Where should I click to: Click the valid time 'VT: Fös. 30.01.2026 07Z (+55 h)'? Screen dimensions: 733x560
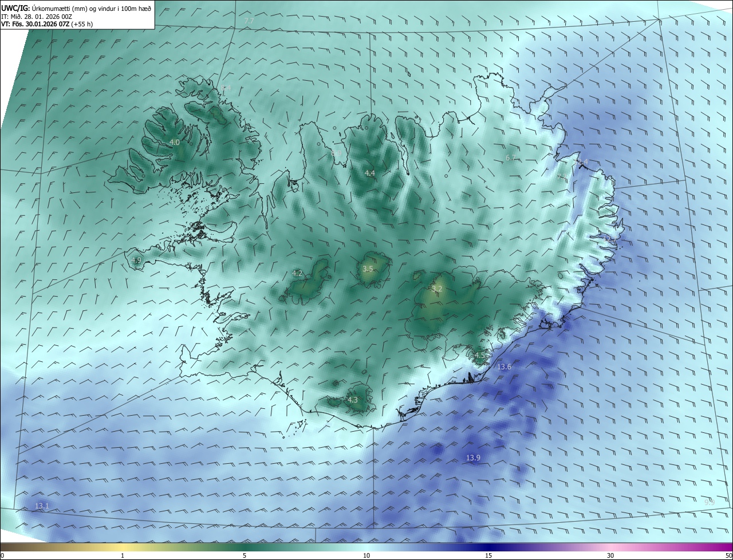coord(48,24)
